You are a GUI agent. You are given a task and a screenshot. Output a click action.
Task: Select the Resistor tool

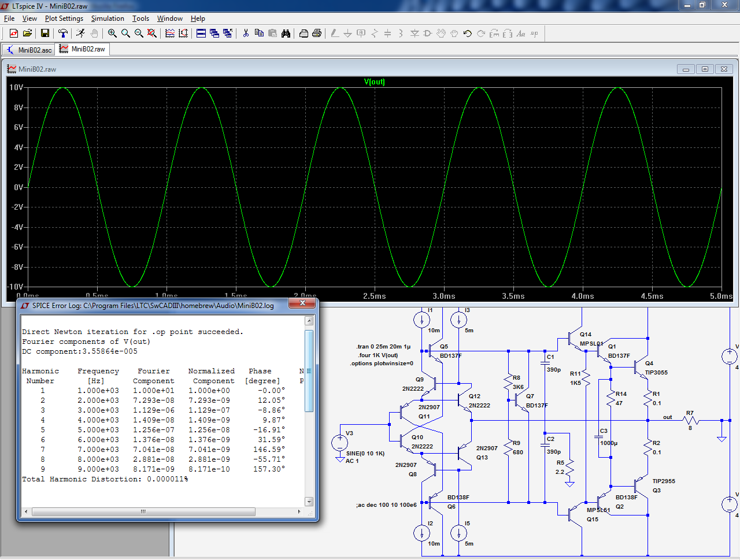(x=375, y=34)
